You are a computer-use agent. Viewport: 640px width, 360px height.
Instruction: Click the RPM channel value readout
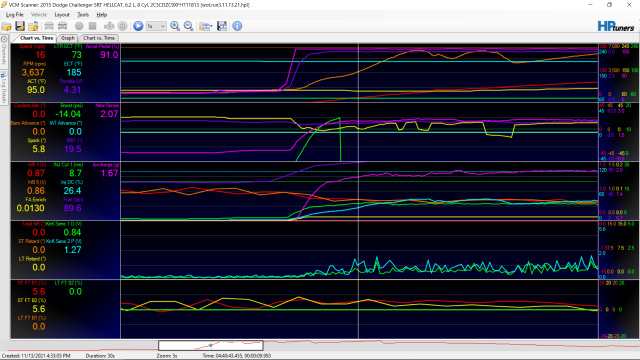click(33, 73)
